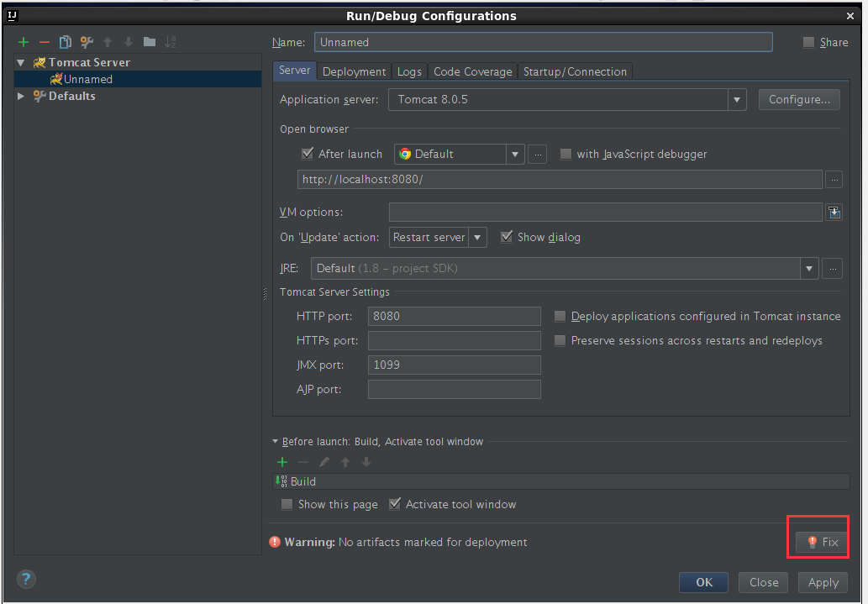Enable Preserve sessions across restarts and redeploys

(560, 340)
